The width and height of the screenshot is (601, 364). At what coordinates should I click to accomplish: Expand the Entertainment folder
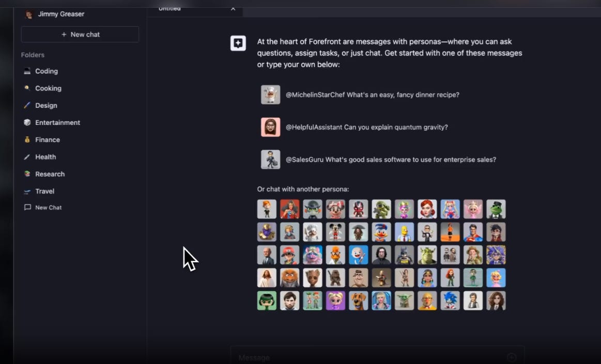57,122
